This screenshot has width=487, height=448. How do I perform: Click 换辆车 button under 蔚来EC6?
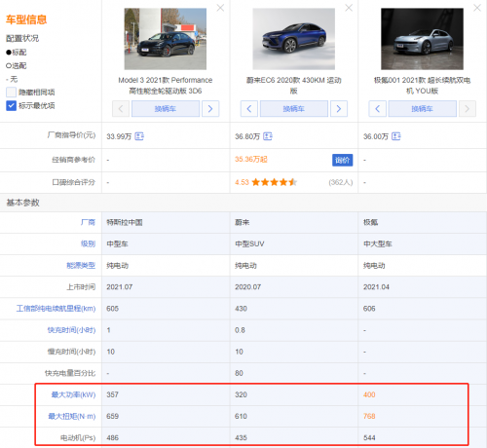tap(294, 109)
